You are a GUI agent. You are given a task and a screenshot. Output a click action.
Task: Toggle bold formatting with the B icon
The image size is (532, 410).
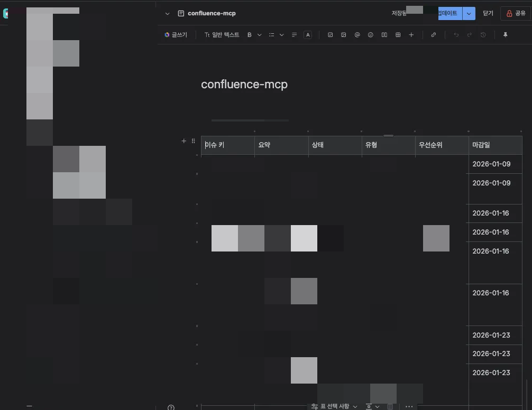click(x=250, y=35)
